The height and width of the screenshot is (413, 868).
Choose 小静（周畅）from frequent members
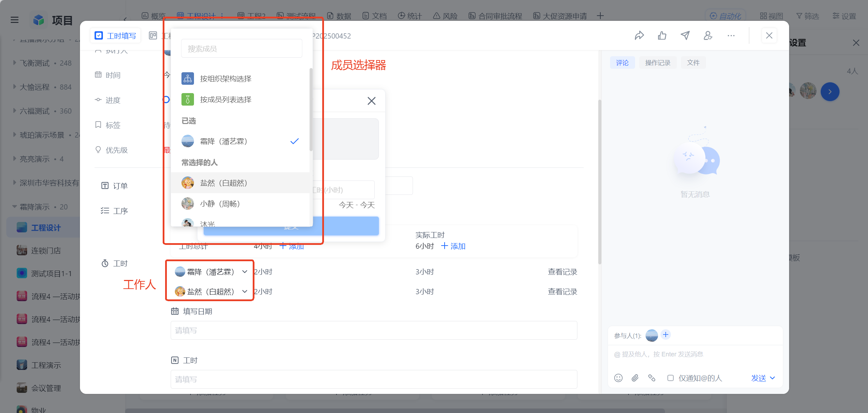[x=240, y=204]
